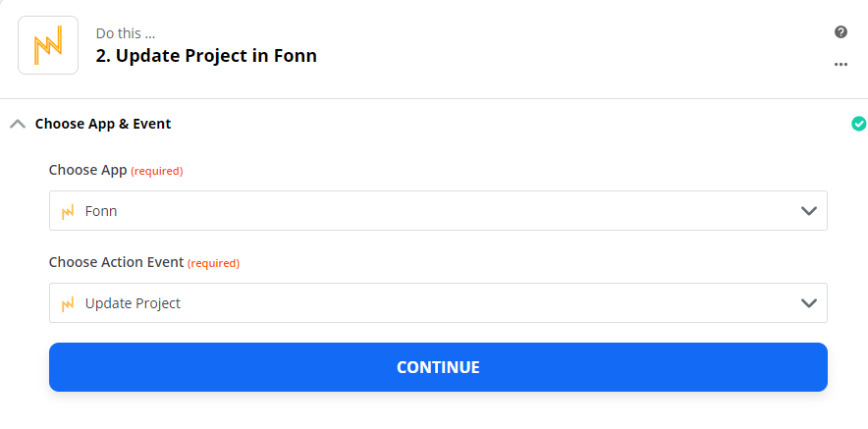868x429 pixels.
Task: Click the Choose App field label
Action: pos(88,170)
